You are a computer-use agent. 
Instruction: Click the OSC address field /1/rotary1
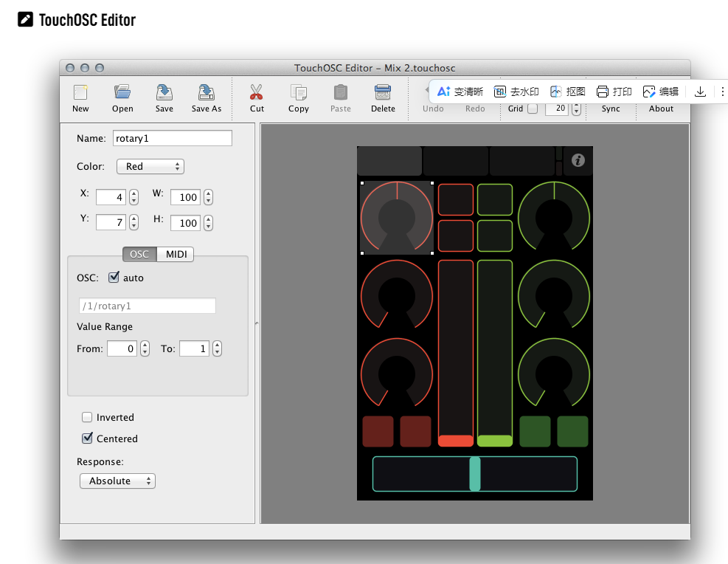pos(148,306)
